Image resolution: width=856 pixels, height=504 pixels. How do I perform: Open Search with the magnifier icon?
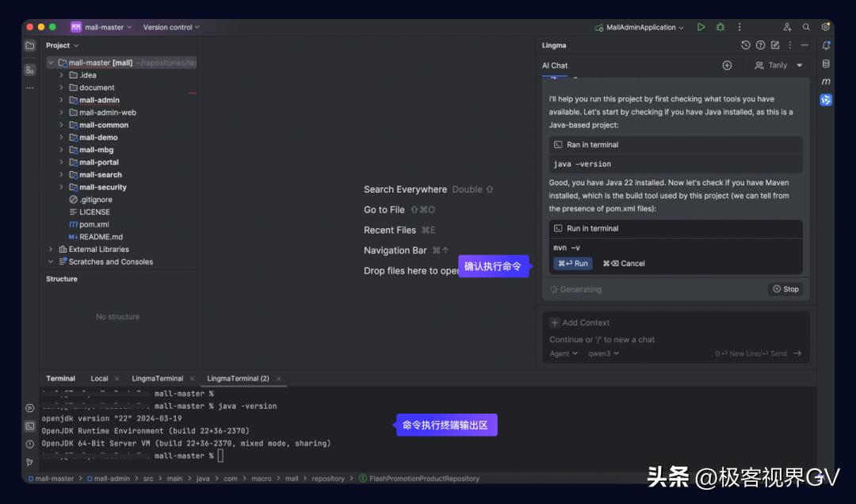click(x=806, y=26)
